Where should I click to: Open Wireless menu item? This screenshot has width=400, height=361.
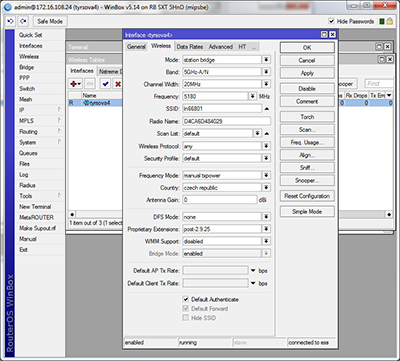(x=29, y=56)
